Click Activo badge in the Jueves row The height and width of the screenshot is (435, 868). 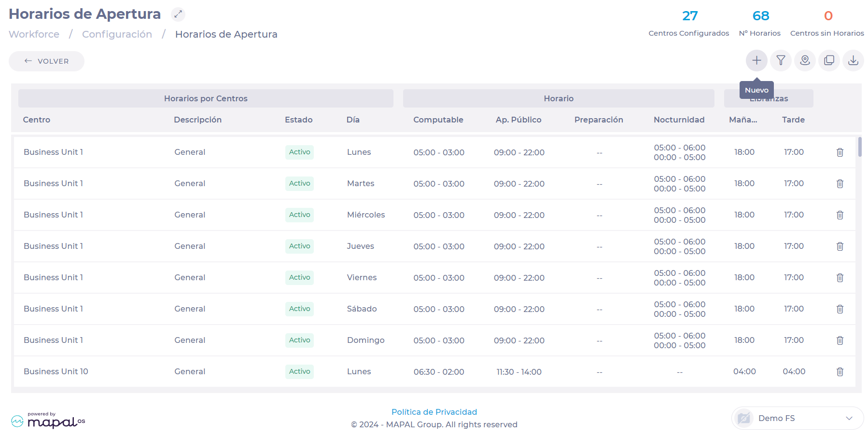point(299,246)
